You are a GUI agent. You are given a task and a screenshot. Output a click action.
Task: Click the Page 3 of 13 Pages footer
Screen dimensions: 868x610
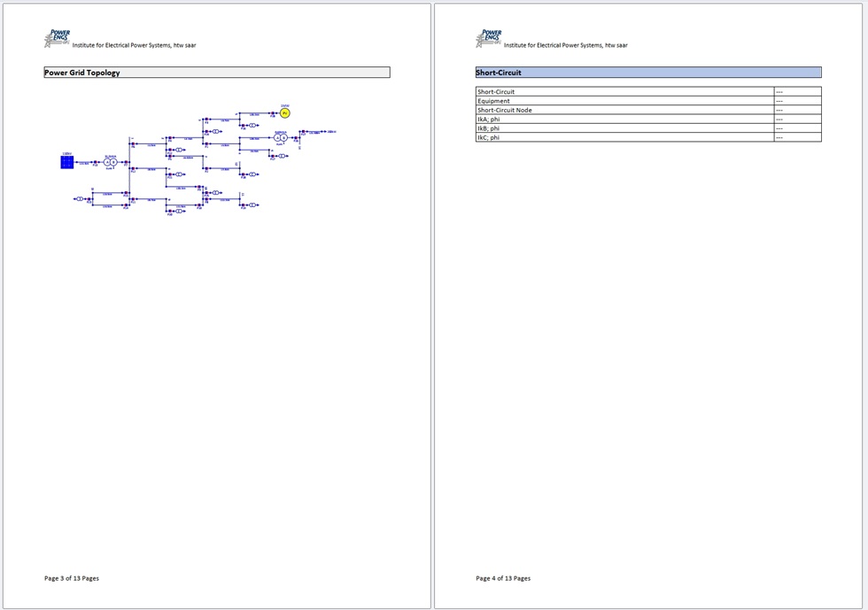(x=72, y=578)
